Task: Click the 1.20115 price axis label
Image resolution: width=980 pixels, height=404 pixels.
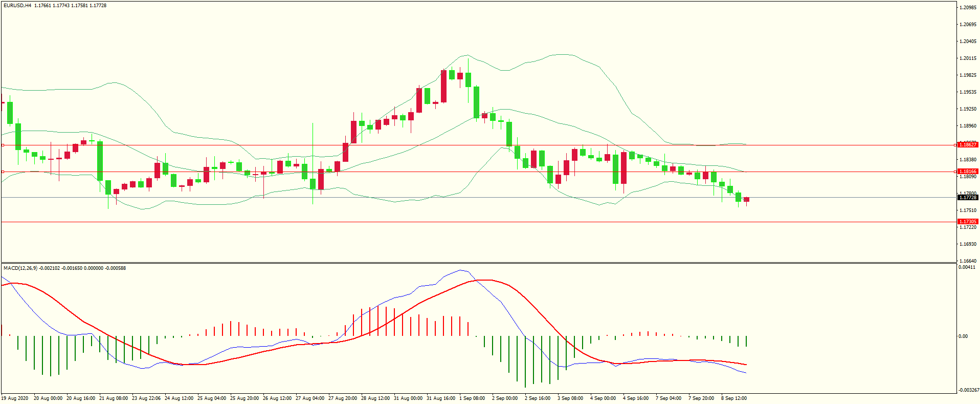Action: pyautogui.click(x=968, y=58)
